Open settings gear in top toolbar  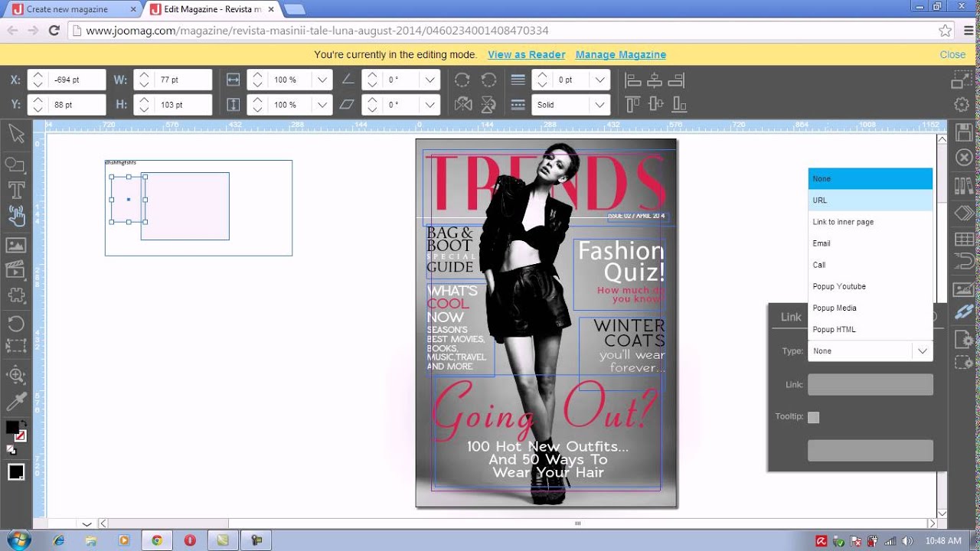(962, 104)
